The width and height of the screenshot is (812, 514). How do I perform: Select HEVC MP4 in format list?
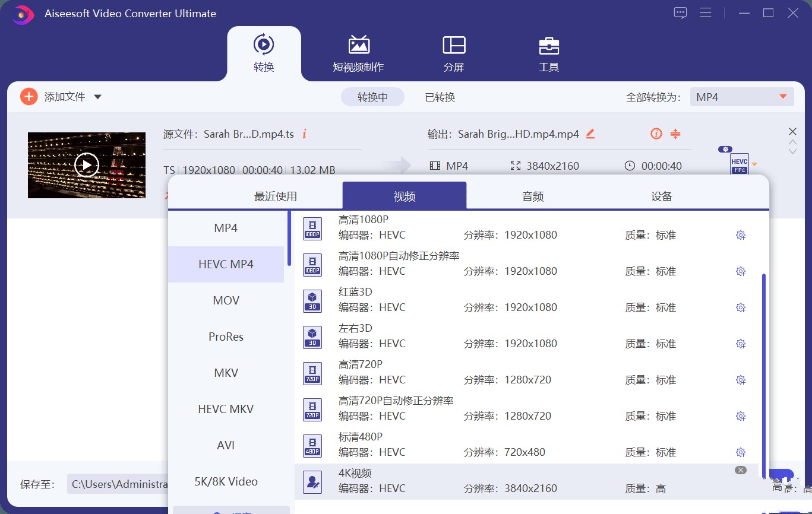point(226,264)
